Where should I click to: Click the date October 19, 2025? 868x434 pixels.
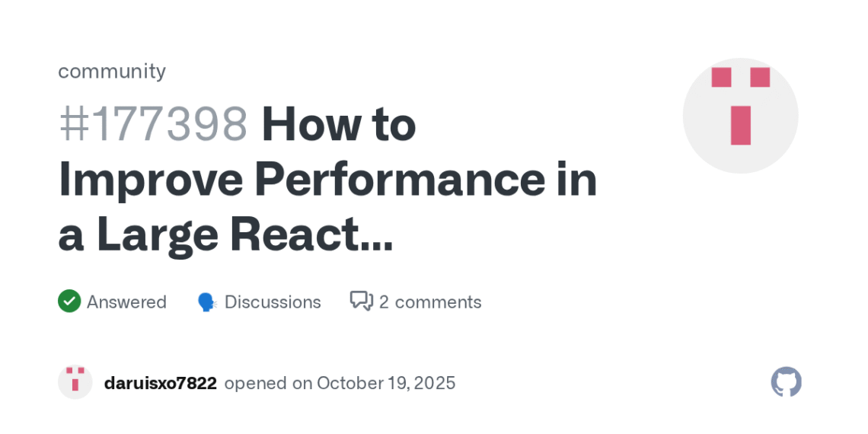click(386, 383)
